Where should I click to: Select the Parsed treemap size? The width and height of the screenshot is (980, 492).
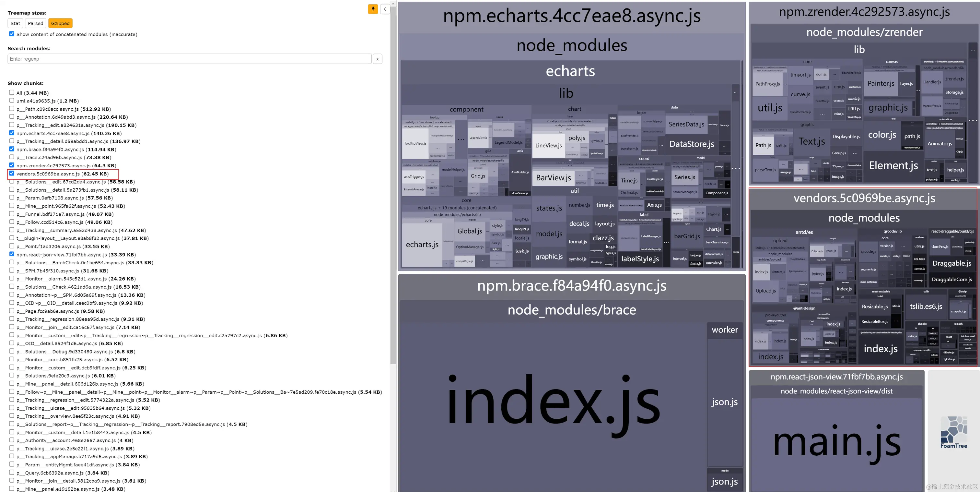point(35,23)
